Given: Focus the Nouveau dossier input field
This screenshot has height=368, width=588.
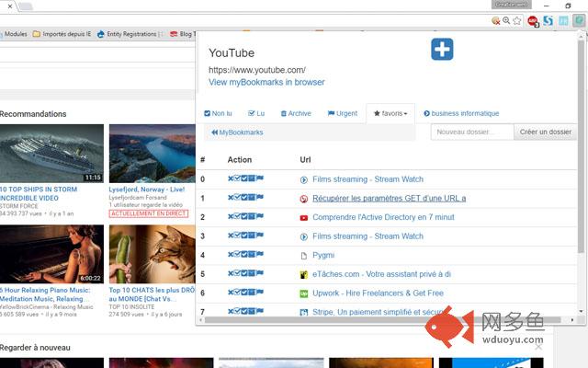Looking at the screenshot, I should (471, 132).
